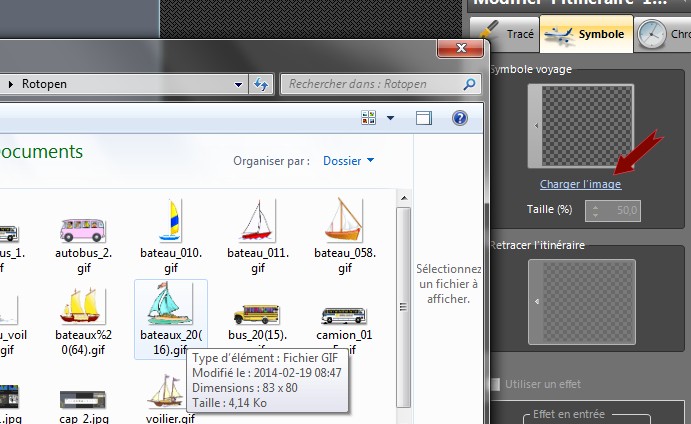691x424 pixels.
Task: Select the bateaux%20(64).gif yellow sails file
Action: (83, 321)
